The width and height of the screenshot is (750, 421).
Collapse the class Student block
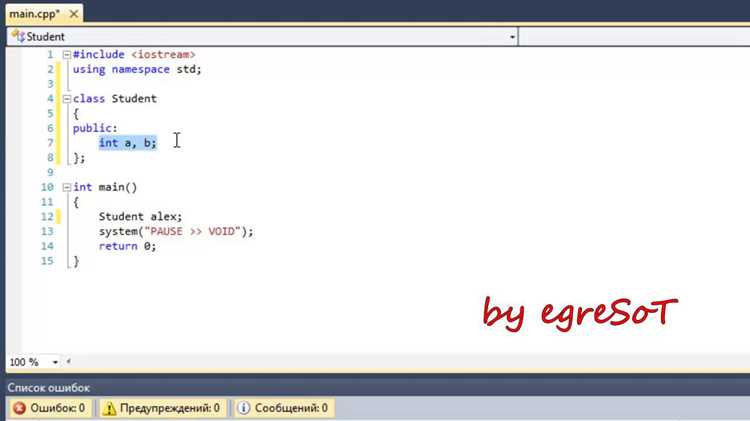[67, 99]
